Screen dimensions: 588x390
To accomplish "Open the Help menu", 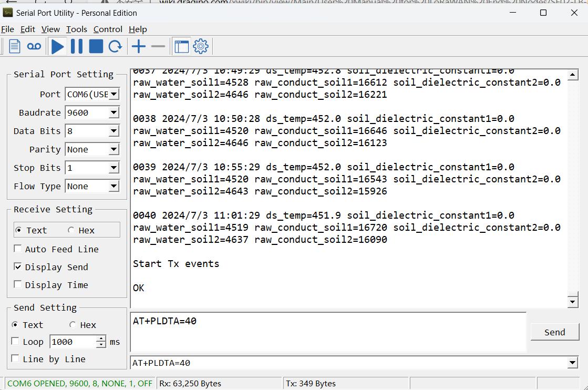I will click(x=138, y=29).
